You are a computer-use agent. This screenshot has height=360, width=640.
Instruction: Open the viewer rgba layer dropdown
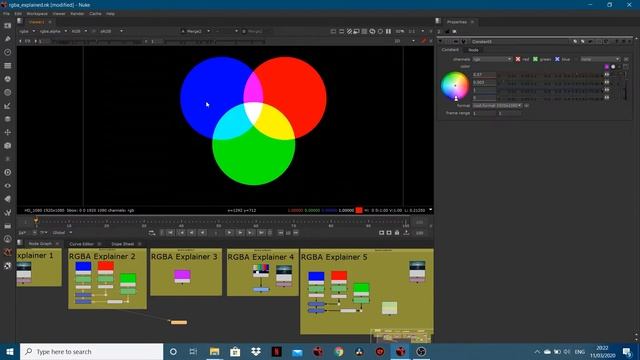[x=27, y=31]
